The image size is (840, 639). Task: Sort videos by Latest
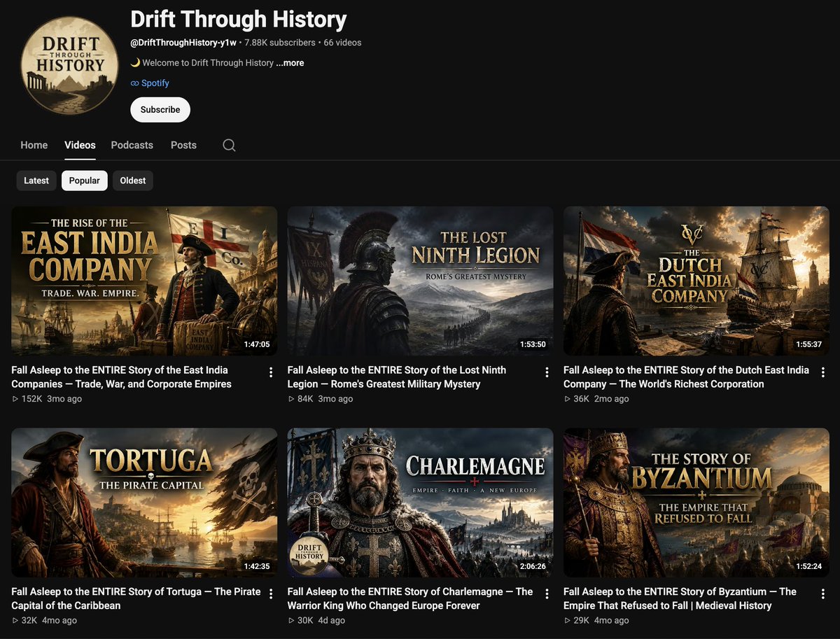36,181
